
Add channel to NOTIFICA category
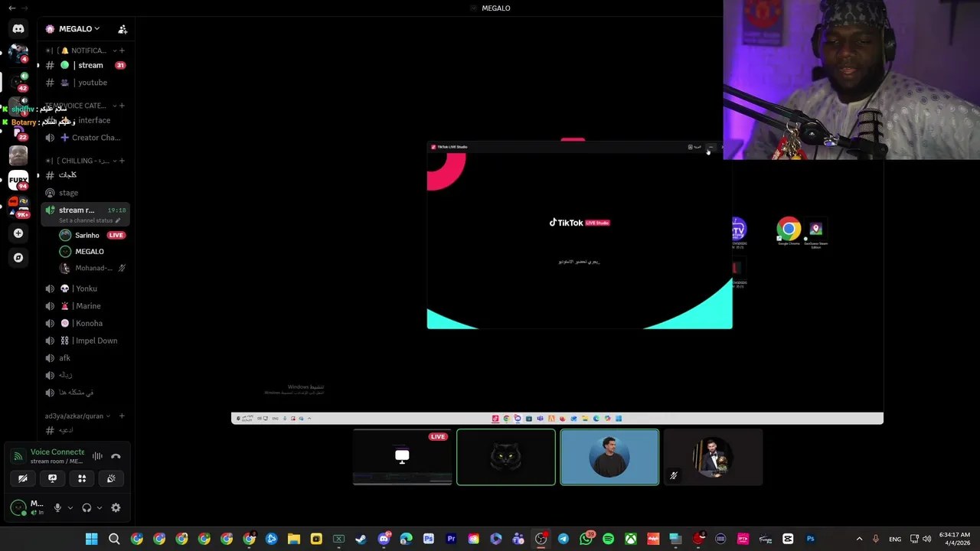pos(122,51)
